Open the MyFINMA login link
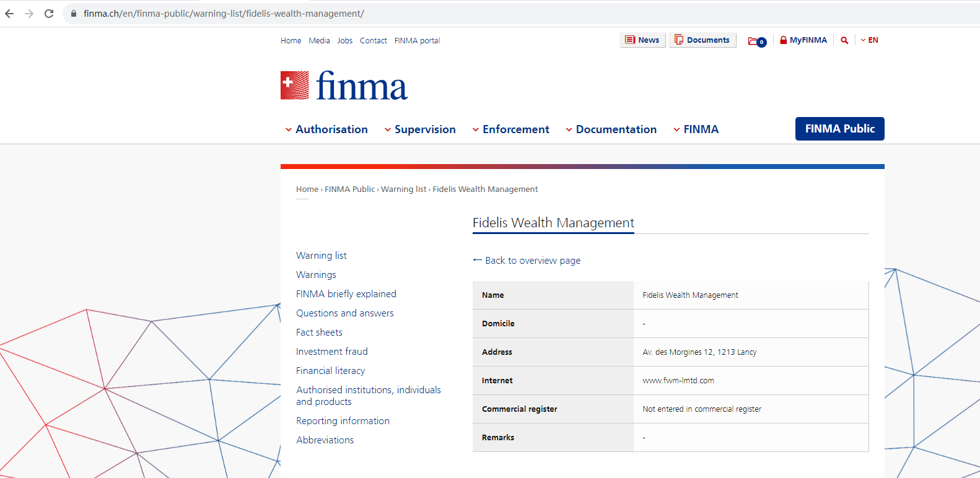The width and height of the screenshot is (980, 478). tap(803, 40)
